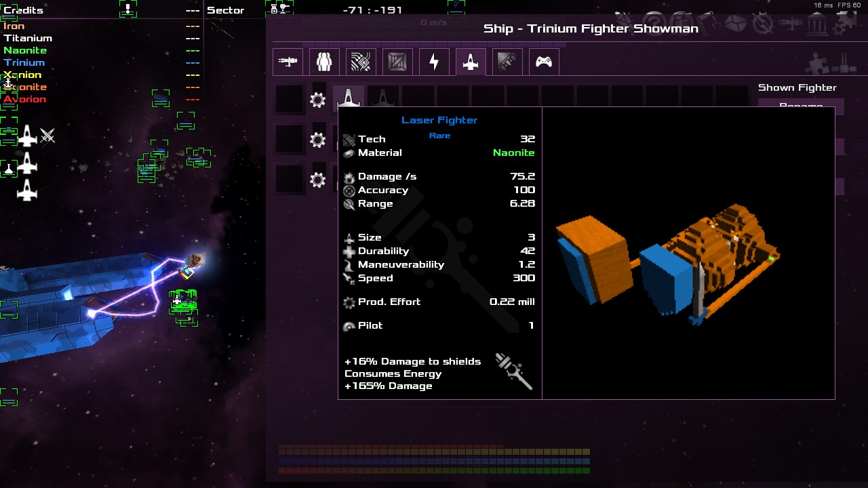Image resolution: width=868 pixels, height=488 pixels.
Task: Select the middle fighter squad HUD icon
Action: point(27,163)
